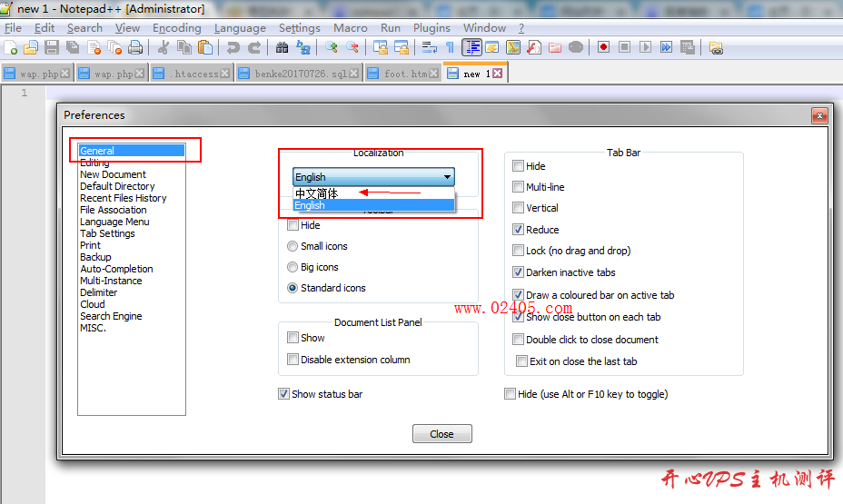Select Search Engine in the preferences list
843x504 pixels.
coord(111,316)
